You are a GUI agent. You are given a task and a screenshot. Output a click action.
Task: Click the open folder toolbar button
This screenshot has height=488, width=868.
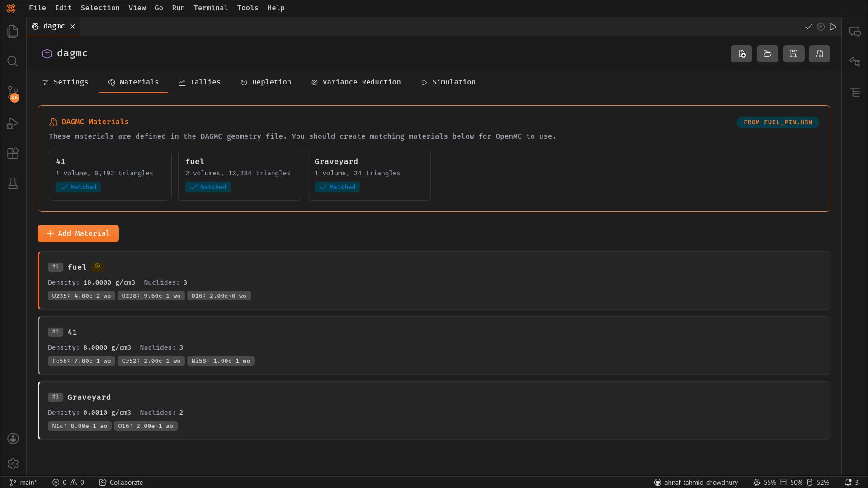[x=768, y=54]
